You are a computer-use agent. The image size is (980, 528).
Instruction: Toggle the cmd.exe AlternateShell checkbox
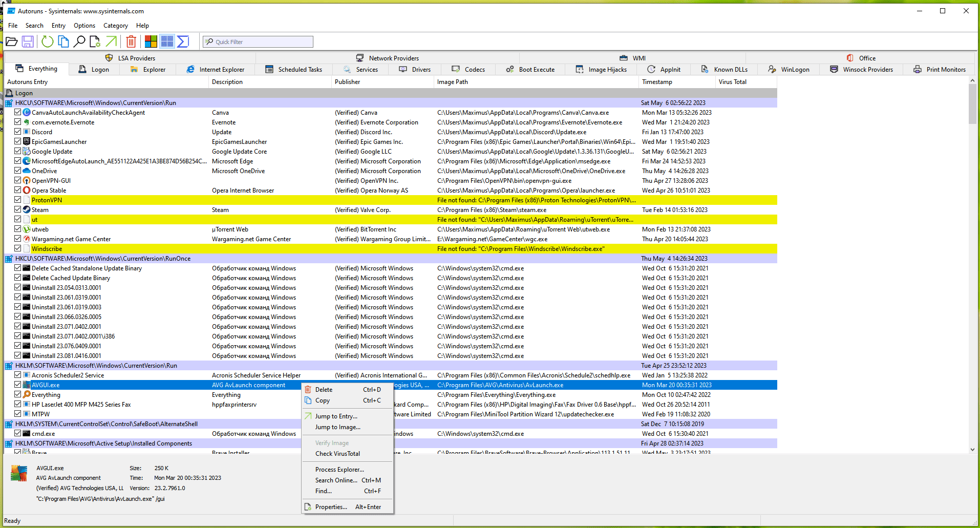pyautogui.click(x=18, y=434)
